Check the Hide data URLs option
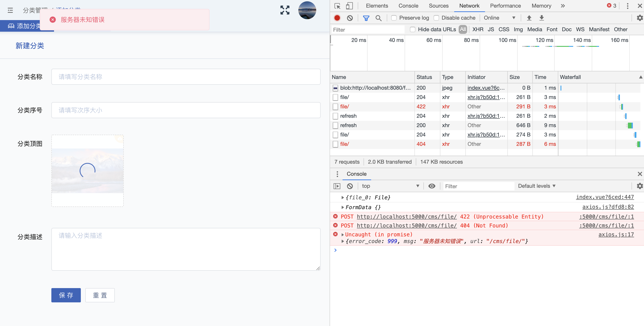644x326 pixels. click(x=412, y=29)
